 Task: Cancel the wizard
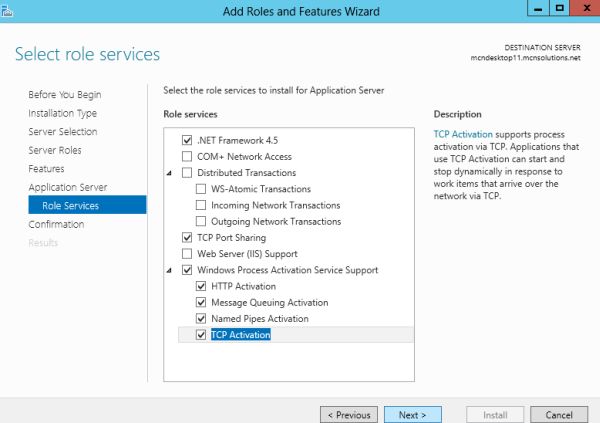[559, 414]
